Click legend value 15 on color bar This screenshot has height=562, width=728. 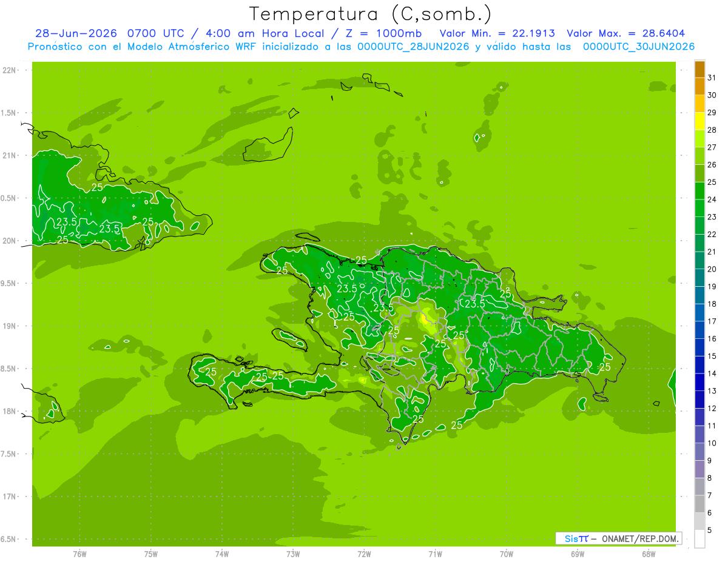[x=712, y=356]
